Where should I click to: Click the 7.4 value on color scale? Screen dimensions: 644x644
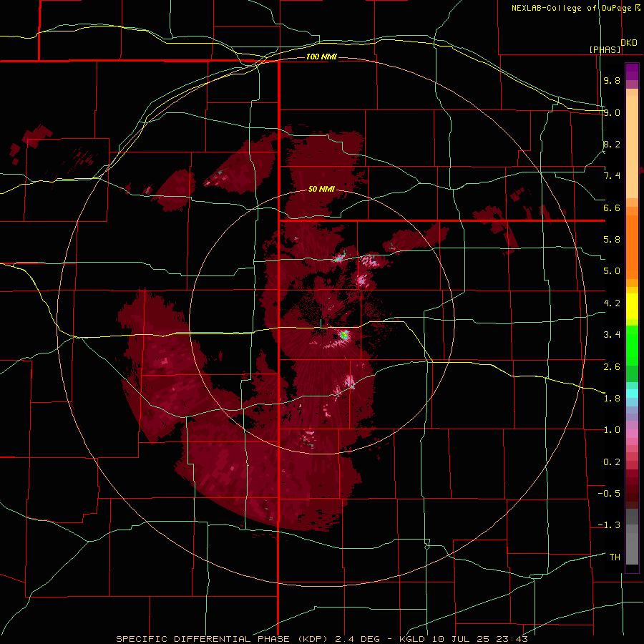(612, 176)
